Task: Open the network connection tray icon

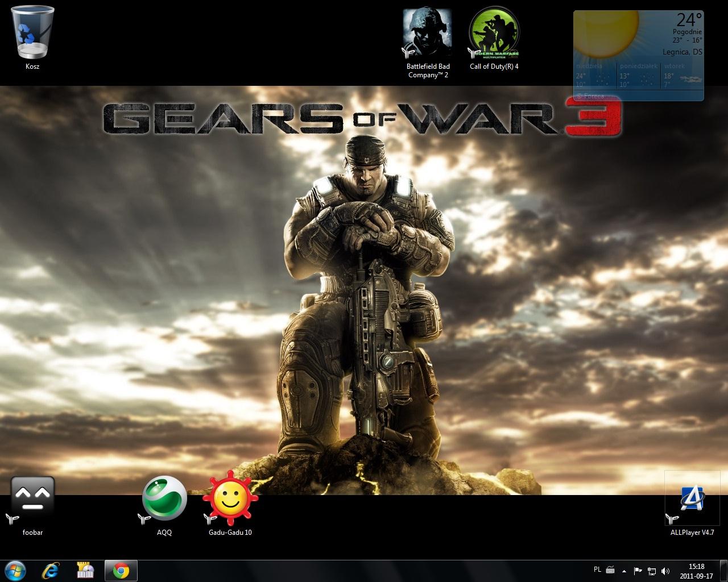Action: click(x=652, y=571)
